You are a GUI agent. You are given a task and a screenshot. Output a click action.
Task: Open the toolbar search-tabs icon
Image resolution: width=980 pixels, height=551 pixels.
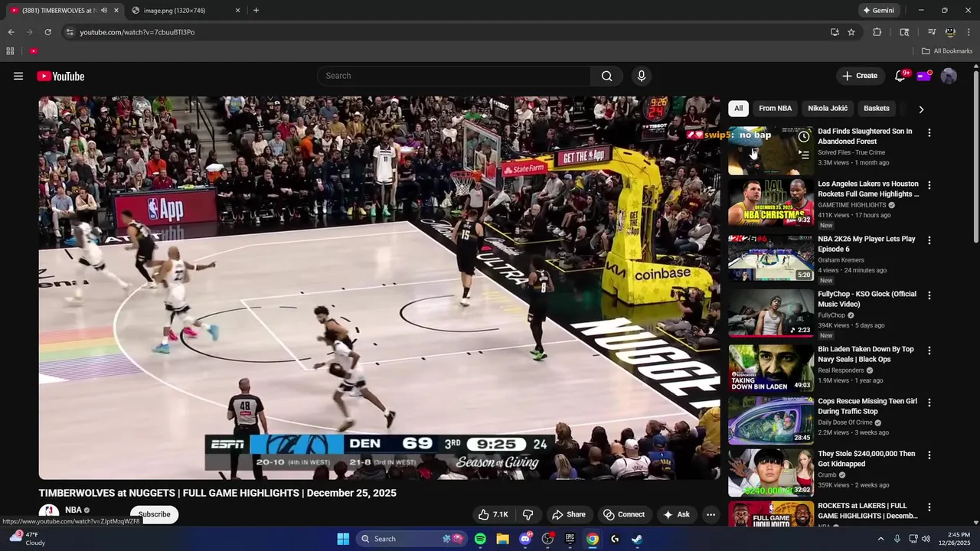[904, 32]
